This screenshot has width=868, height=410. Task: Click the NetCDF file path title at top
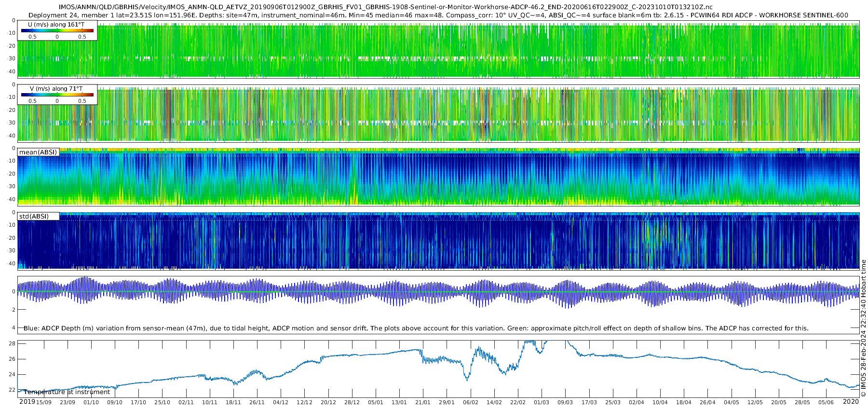tap(385, 7)
